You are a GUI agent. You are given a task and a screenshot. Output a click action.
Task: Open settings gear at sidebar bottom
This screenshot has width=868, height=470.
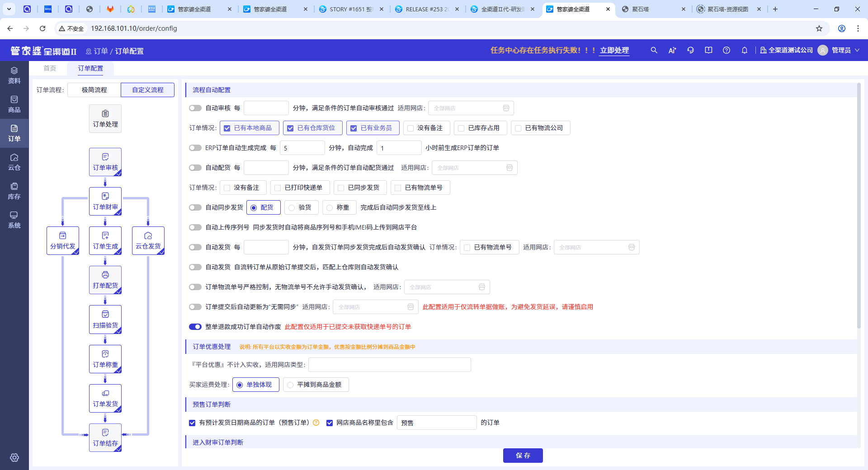[14, 457]
